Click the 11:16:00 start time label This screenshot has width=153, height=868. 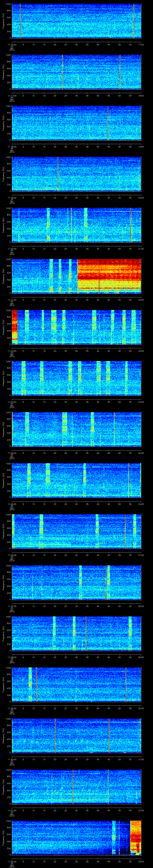12,44
